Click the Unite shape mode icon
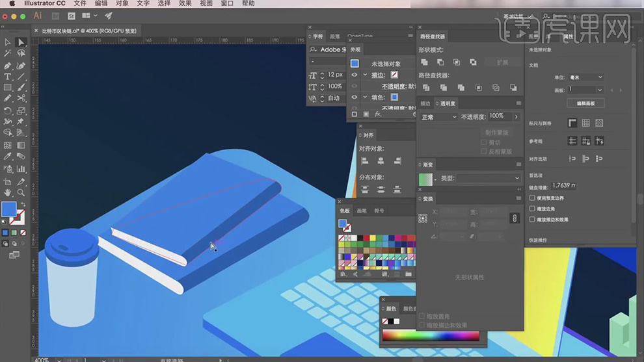This screenshot has height=362, width=644. [x=424, y=62]
